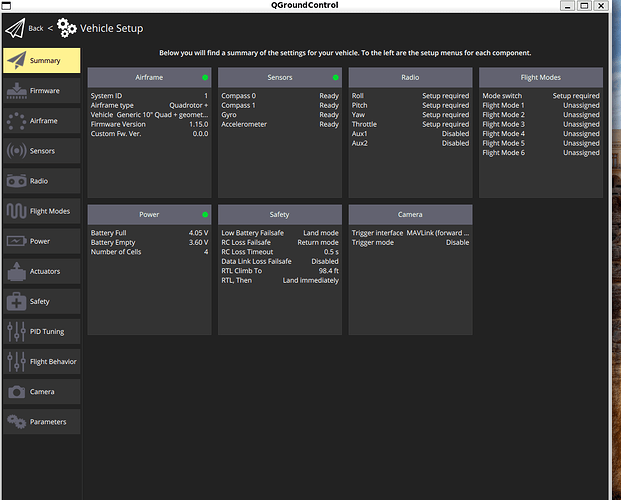Click the 'Trigger interface' row label
The width and height of the screenshot is (621, 500).
click(377, 233)
